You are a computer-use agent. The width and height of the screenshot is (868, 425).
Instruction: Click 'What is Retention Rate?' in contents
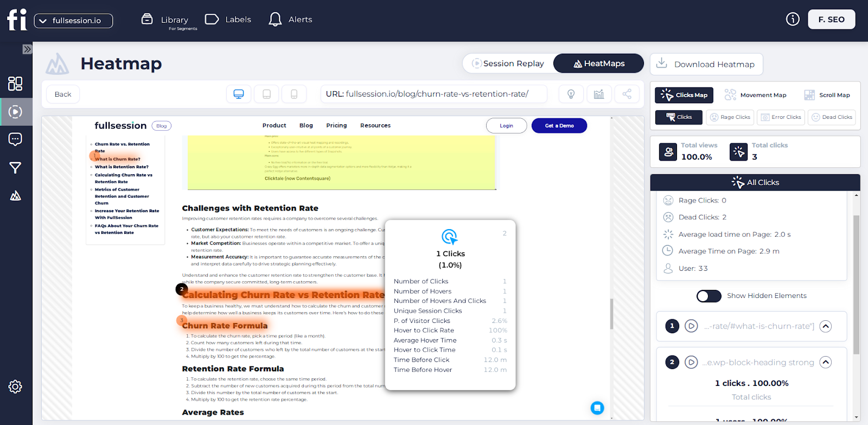click(122, 167)
